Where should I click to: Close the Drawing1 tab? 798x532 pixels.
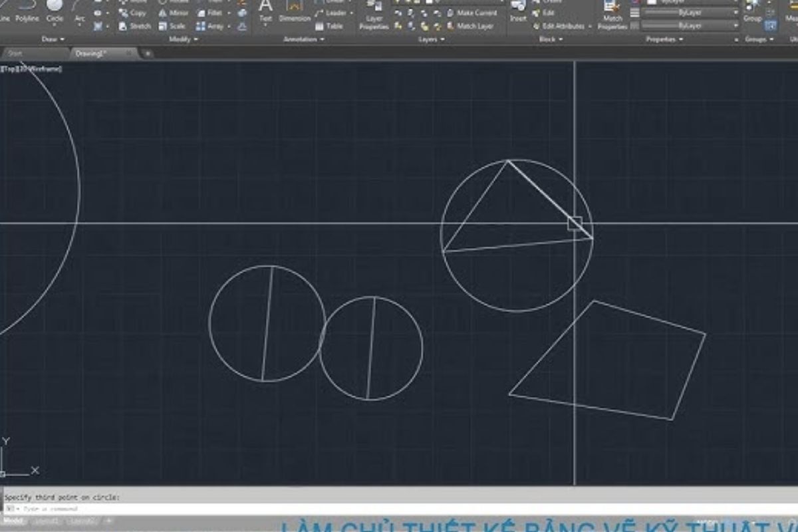[x=130, y=53]
